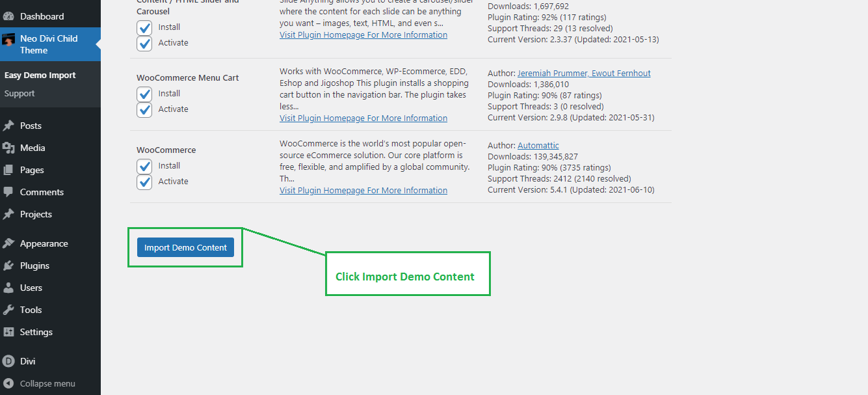Click the Collapse menu arrow icon
Image resolution: width=868 pixels, height=395 pixels.
pyautogui.click(x=8, y=383)
